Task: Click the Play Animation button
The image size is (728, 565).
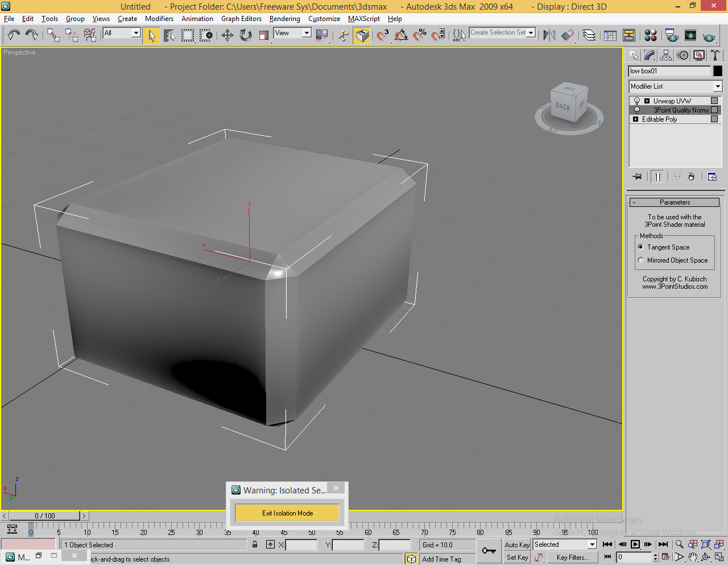Action: coord(635,544)
